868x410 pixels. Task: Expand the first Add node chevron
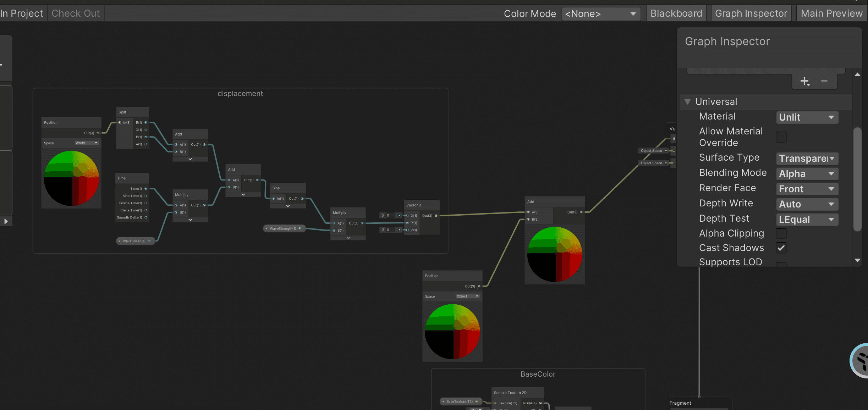point(190,159)
